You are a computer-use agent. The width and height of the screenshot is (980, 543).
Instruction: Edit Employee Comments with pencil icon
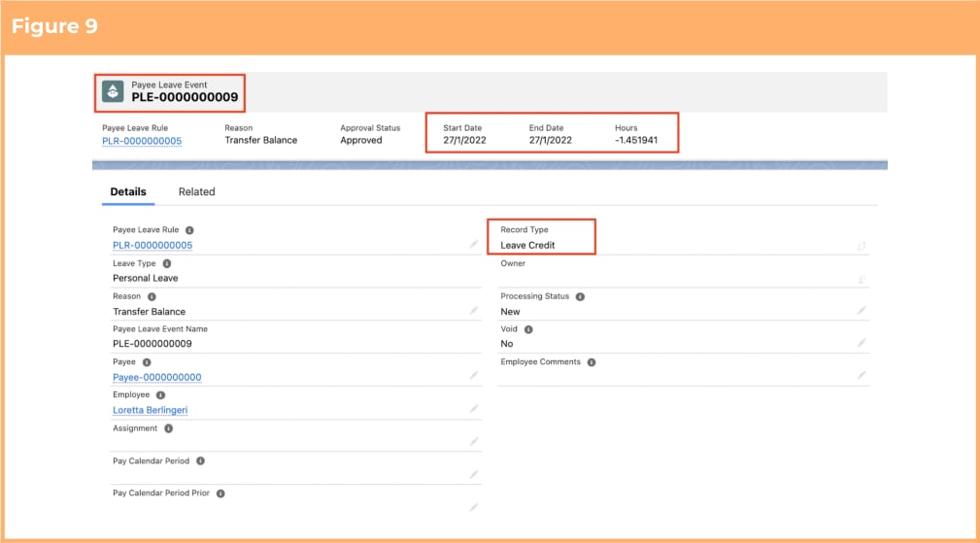(x=862, y=376)
